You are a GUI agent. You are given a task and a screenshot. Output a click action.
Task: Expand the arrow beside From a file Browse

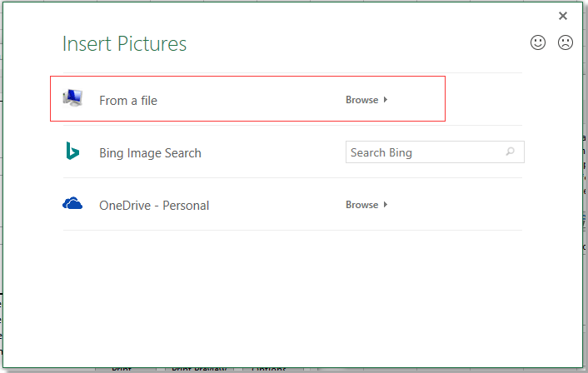386,100
